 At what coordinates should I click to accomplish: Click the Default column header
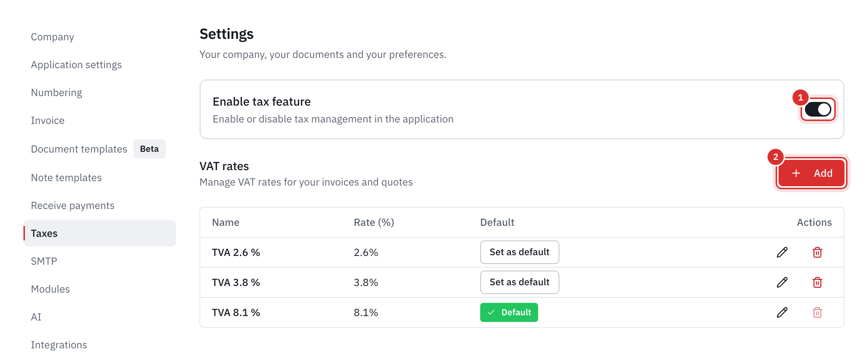click(x=497, y=223)
